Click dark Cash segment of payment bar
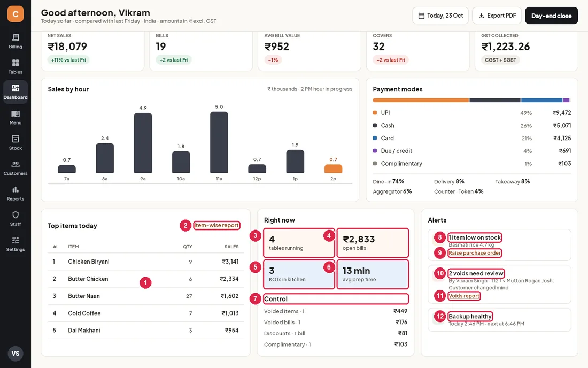This screenshot has height=368, width=588. tap(494, 100)
